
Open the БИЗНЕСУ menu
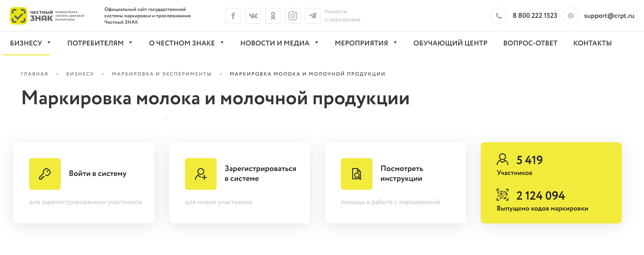(x=26, y=43)
